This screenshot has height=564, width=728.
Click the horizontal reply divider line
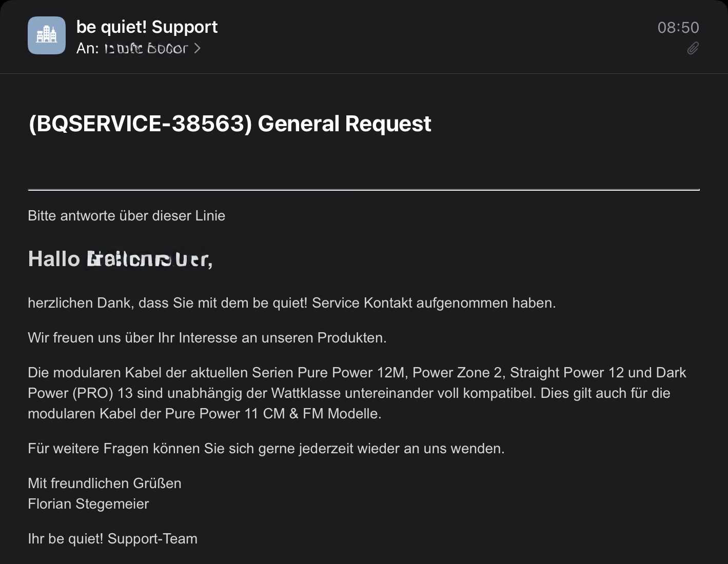pyautogui.click(x=364, y=190)
